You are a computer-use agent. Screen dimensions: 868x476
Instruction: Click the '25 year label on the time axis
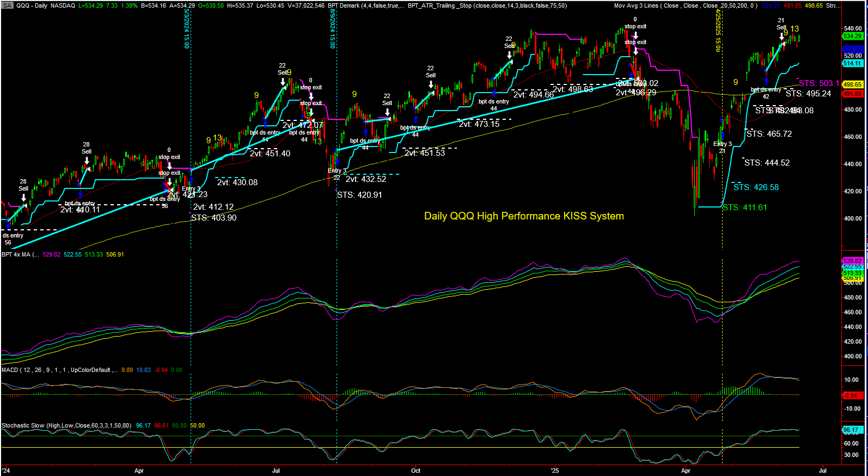555,471
